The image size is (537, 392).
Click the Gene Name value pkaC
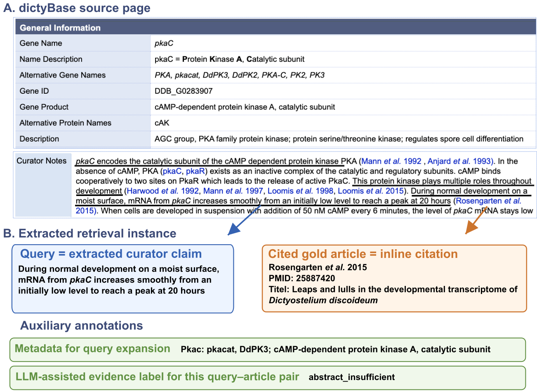164,43
